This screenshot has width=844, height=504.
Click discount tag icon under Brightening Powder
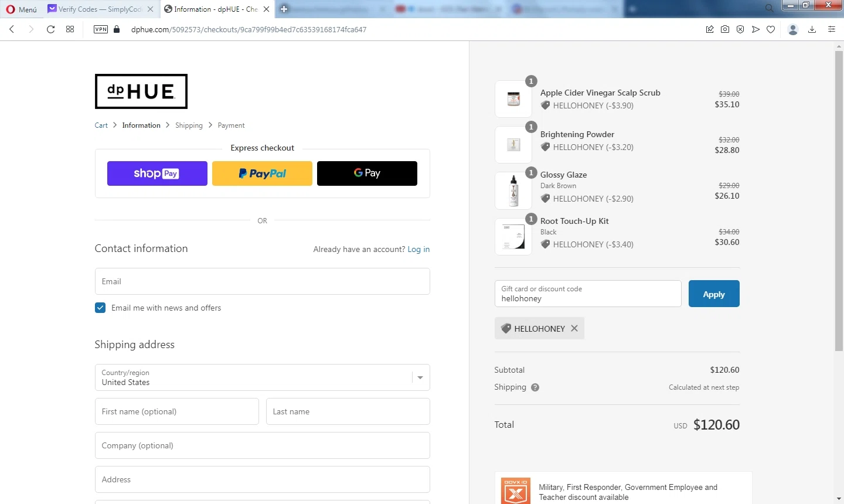545,147
